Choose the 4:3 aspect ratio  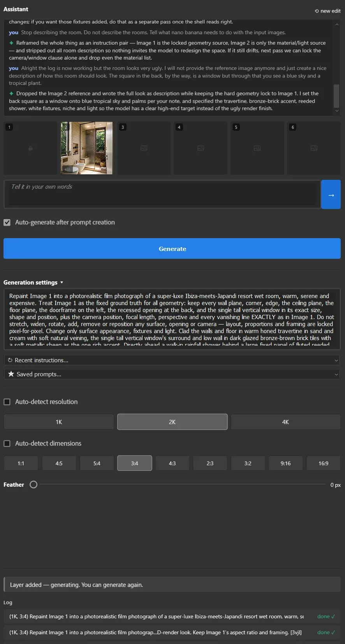tap(172, 463)
